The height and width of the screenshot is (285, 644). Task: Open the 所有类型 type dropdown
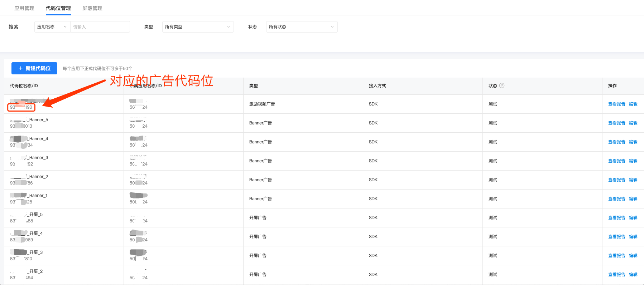(x=198, y=27)
